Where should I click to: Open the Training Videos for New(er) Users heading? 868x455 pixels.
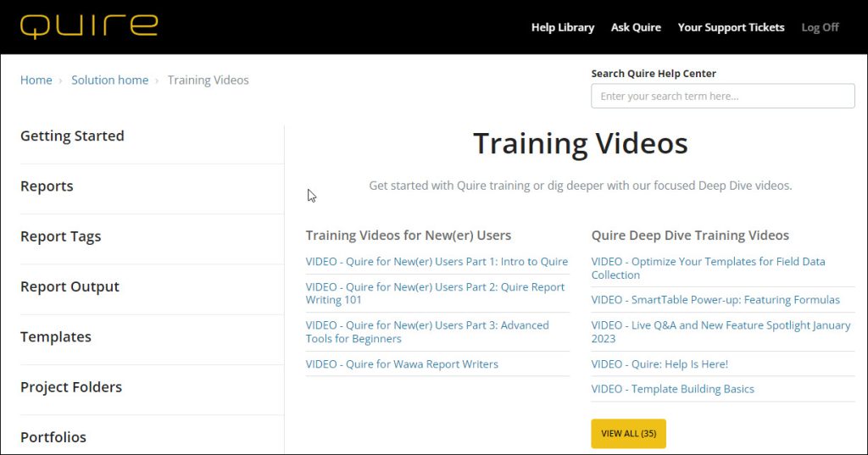(x=408, y=236)
